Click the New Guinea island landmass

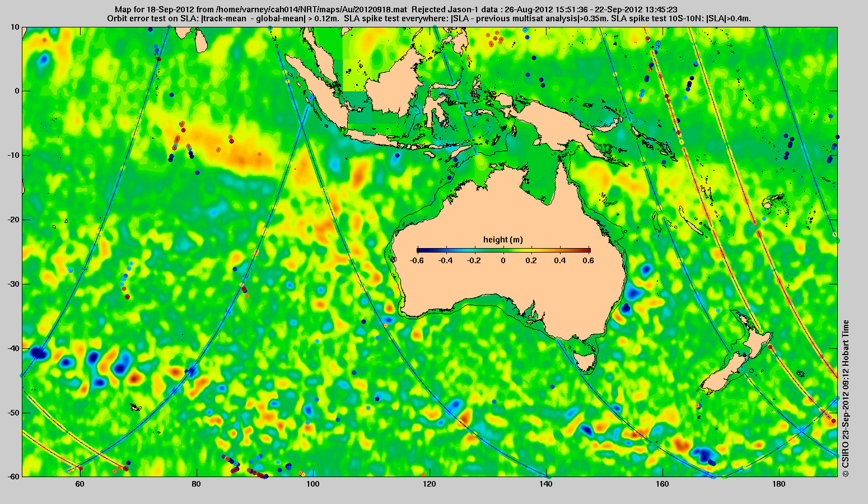click(x=566, y=126)
